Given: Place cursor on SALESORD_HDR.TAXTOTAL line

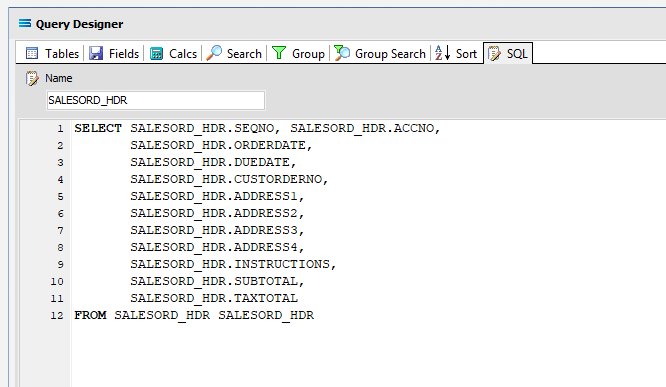Looking at the screenshot, I should pyautogui.click(x=214, y=298).
